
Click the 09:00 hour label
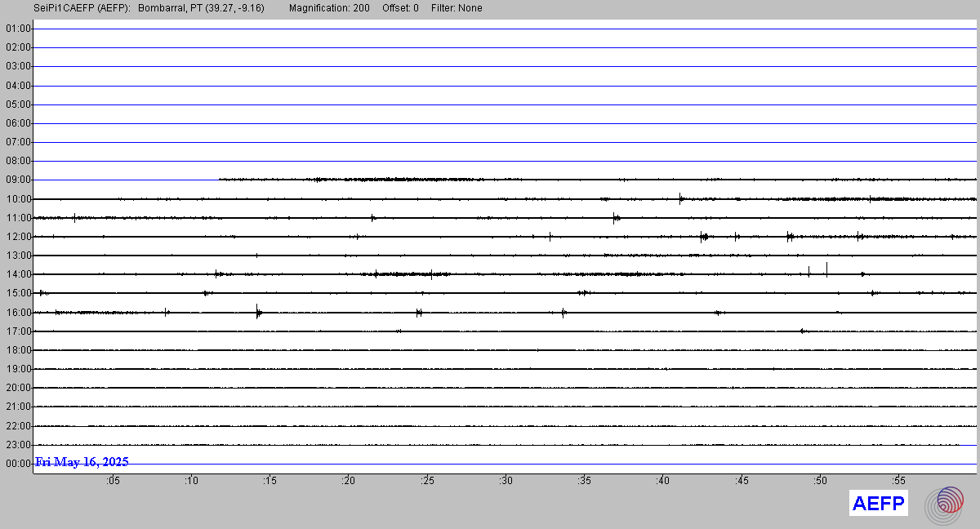(x=18, y=180)
